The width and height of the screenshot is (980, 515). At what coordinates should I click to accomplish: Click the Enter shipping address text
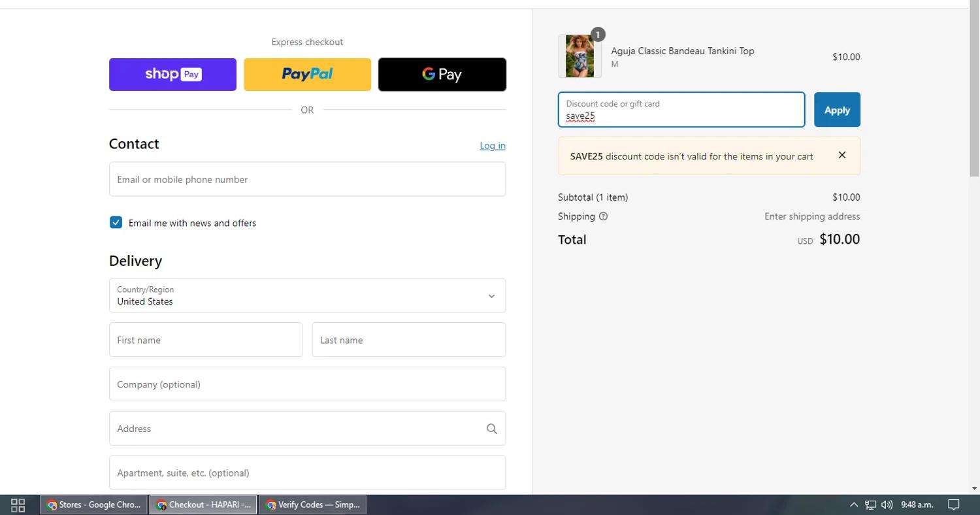pos(812,216)
